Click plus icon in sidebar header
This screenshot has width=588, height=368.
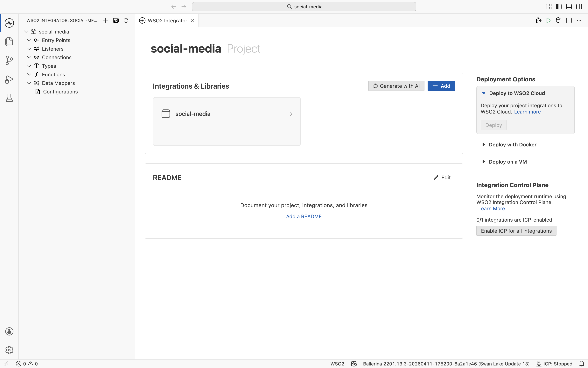pos(105,20)
